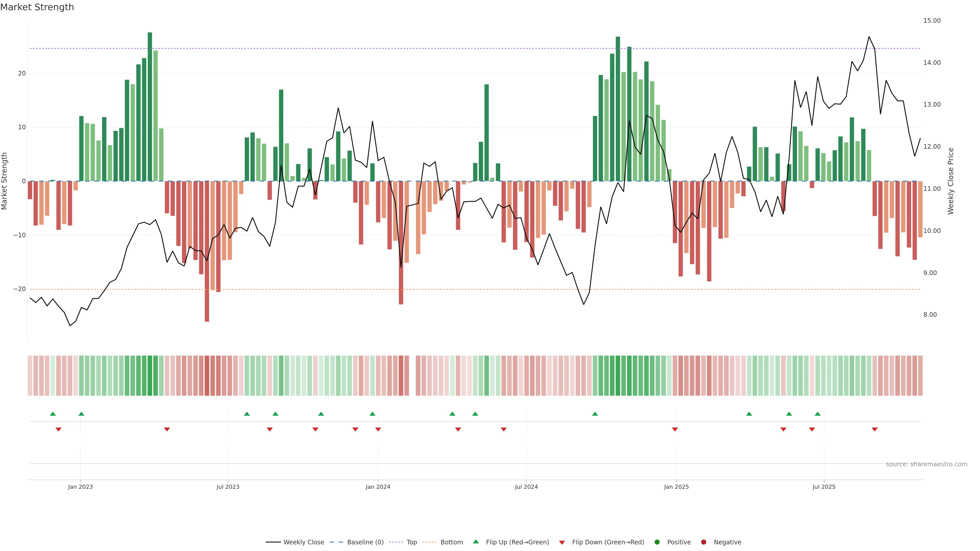980x551 pixels.
Task: Click the Jul 2025 x-axis label
Action: click(x=824, y=487)
